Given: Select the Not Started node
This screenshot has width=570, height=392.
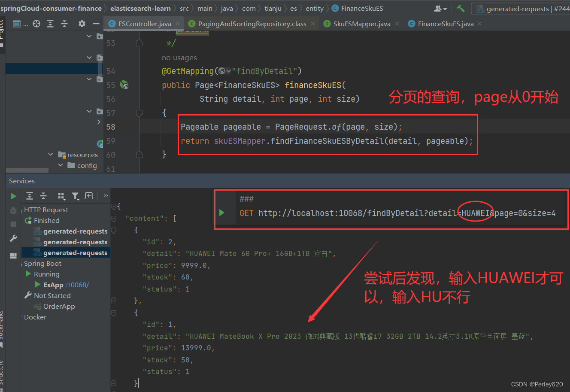Looking at the screenshot, I should click(52, 295).
